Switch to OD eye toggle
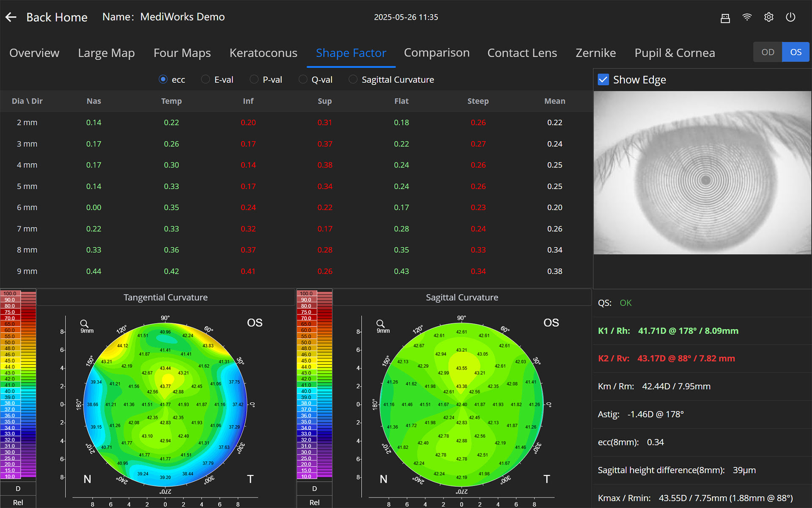 click(x=768, y=52)
